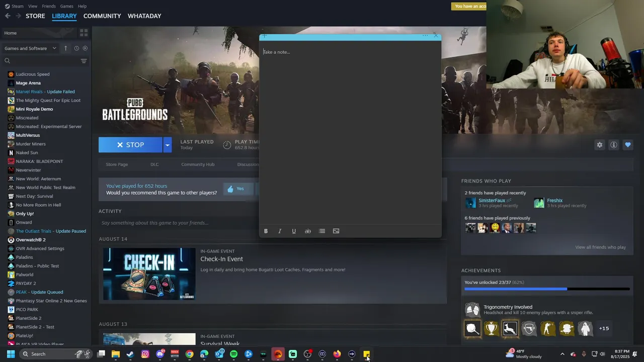Image resolution: width=644 pixels, height=362 pixels.
Task: View all friends who play
Action: click(600, 247)
